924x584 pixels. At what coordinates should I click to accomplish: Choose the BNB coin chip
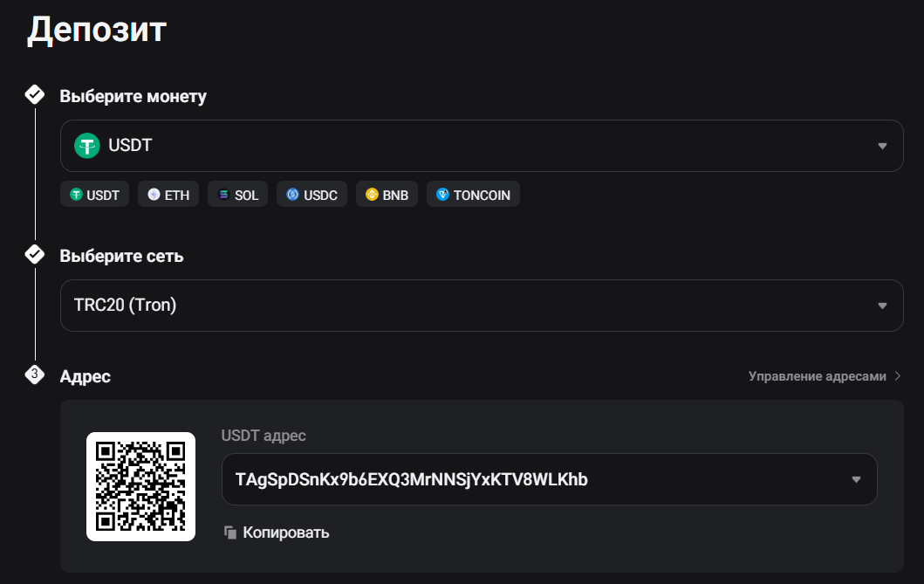click(x=387, y=195)
